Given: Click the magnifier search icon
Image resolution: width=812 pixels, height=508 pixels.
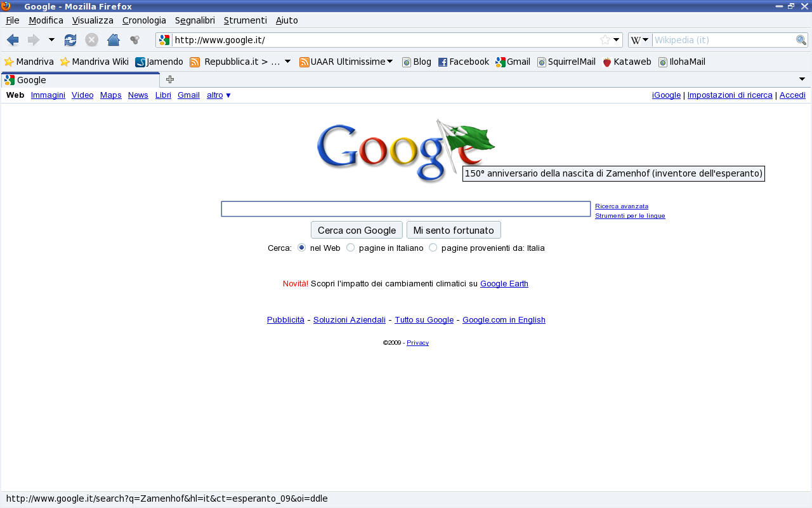Looking at the screenshot, I should (x=801, y=40).
